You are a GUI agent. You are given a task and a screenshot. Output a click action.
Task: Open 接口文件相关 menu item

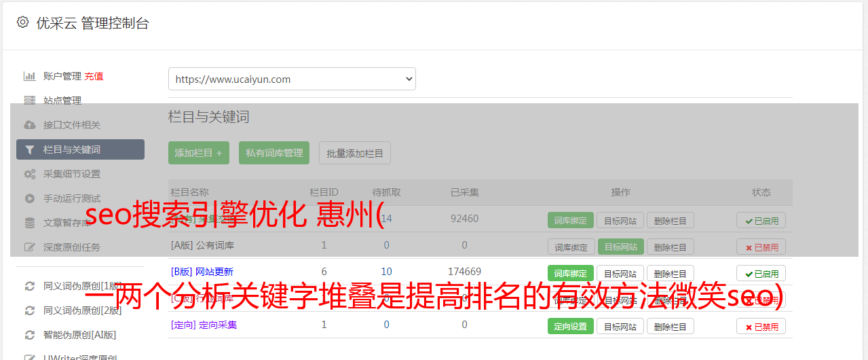[72, 125]
